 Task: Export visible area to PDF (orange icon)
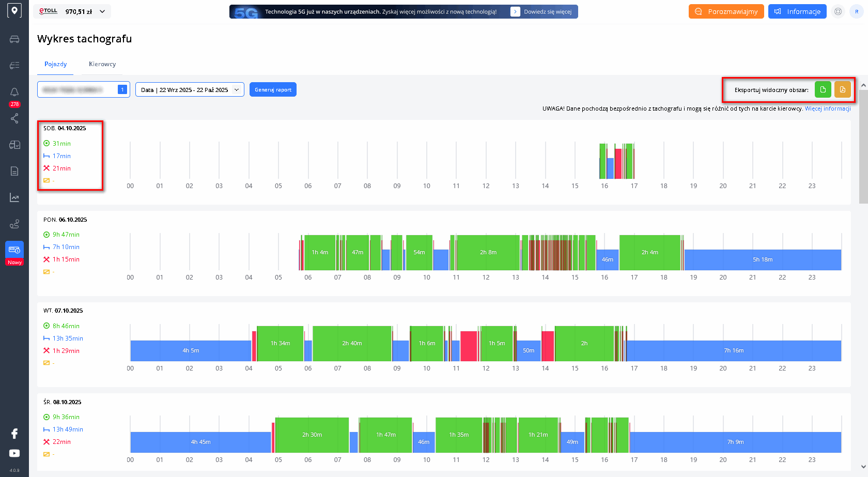[842, 89]
